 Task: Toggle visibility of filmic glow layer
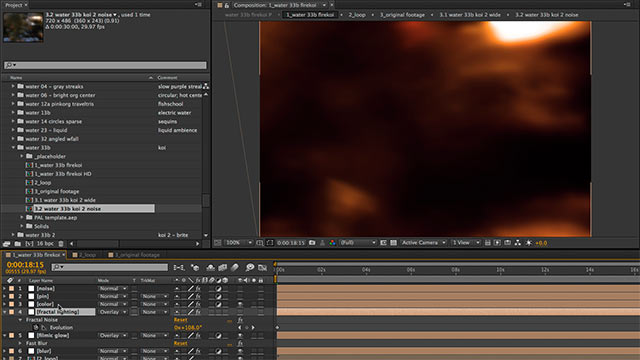click(x=240, y=336)
